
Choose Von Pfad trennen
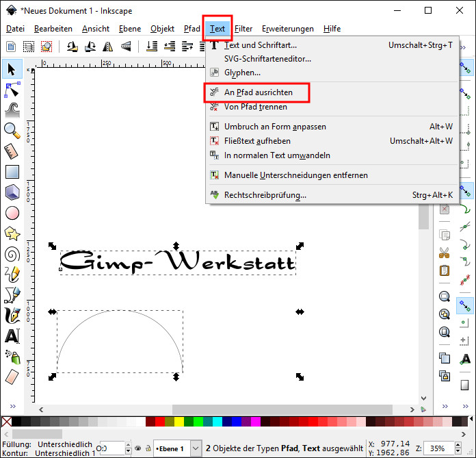click(255, 107)
